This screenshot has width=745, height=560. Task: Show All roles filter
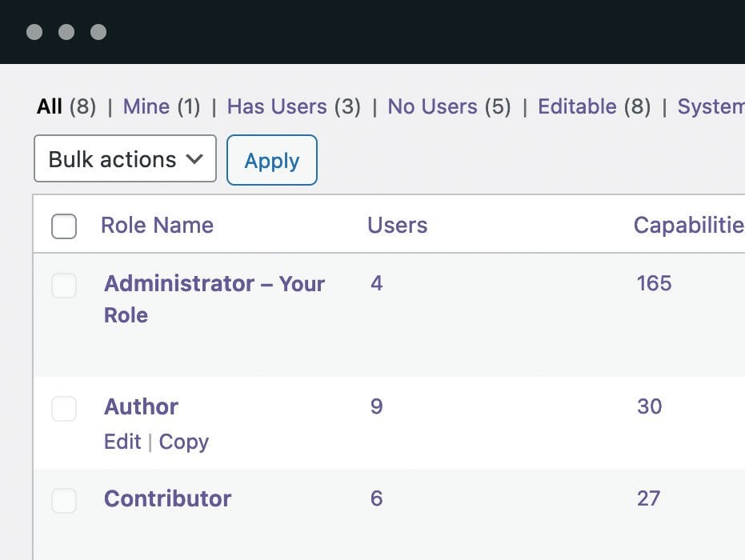pyautogui.click(x=49, y=106)
